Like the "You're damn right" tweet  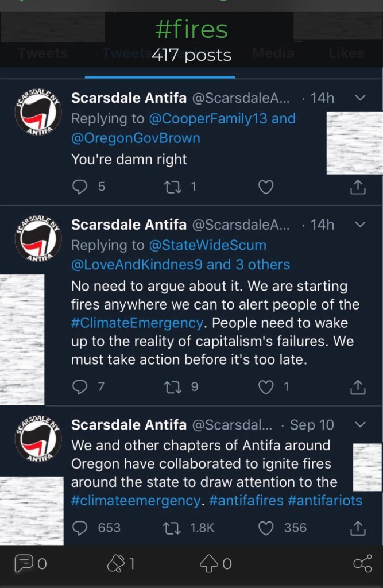[265, 187]
